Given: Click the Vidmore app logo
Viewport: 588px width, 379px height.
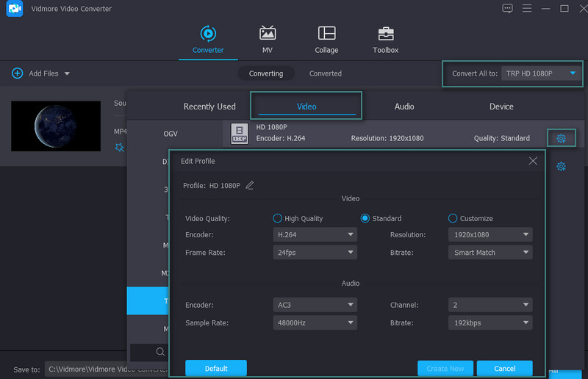Looking at the screenshot, I should (x=15, y=8).
